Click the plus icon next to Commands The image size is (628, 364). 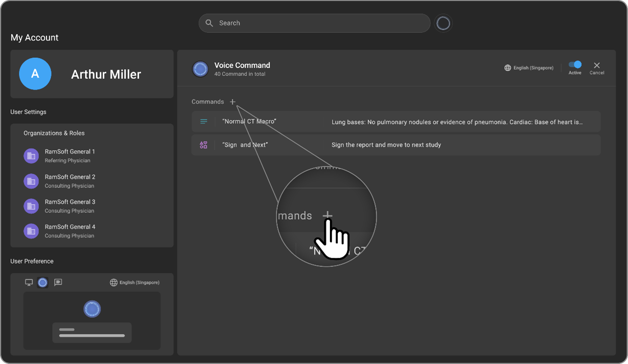pos(233,102)
